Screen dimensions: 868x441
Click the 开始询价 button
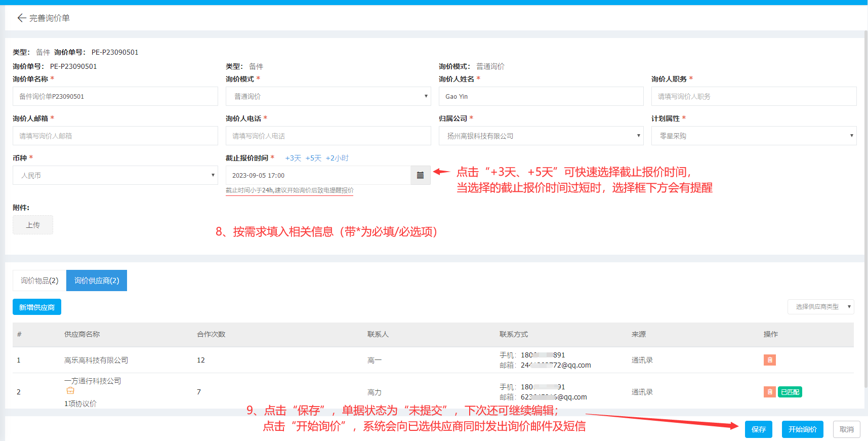pyautogui.click(x=803, y=429)
